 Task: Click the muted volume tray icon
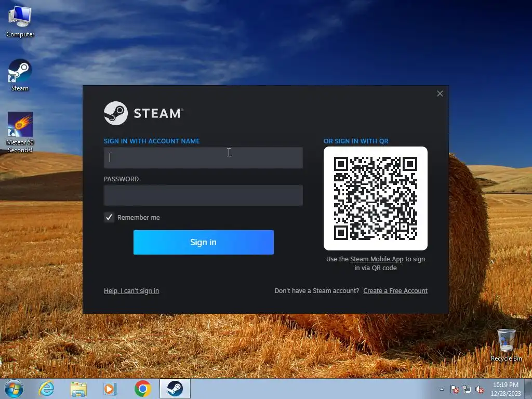(x=480, y=389)
